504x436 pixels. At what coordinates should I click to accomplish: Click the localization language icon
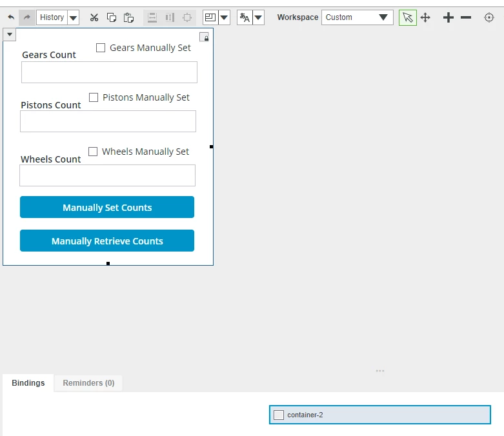pyautogui.click(x=245, y=17)
